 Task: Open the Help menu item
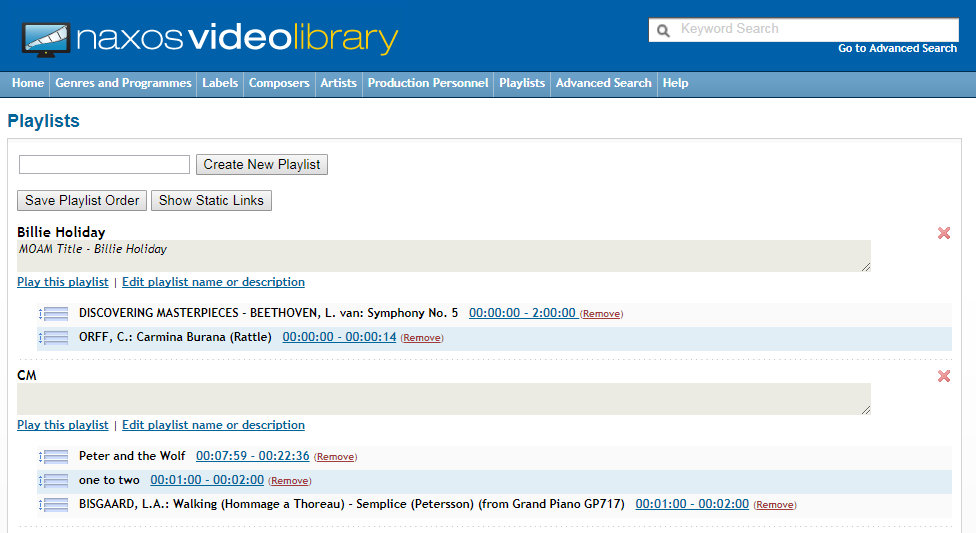(x=675, y=83)
